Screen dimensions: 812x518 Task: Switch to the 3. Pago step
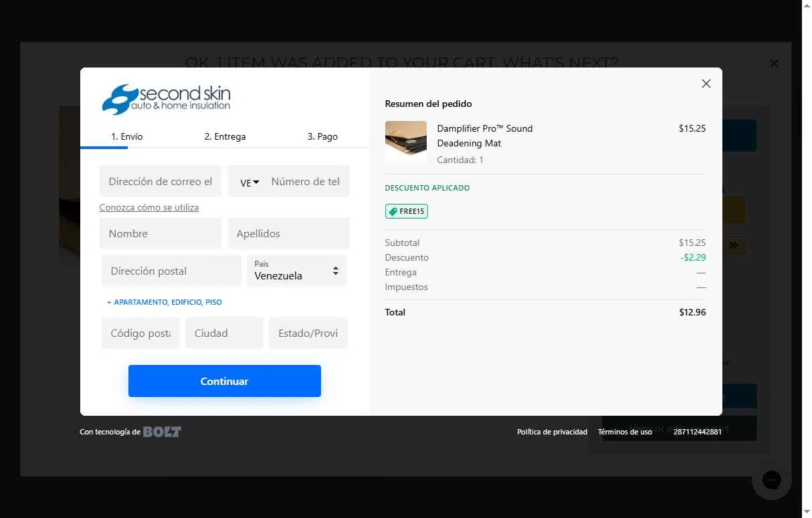click(x=322, y=136)
